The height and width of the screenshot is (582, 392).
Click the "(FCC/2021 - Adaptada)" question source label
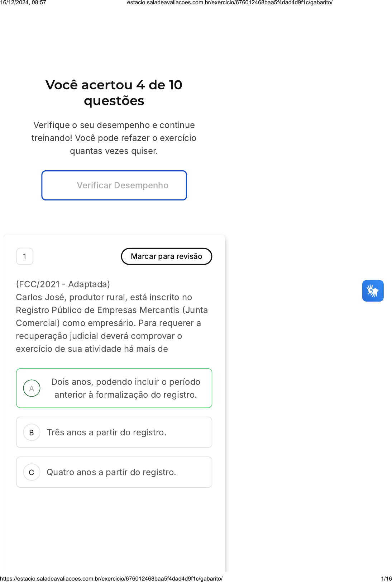(x=63, y=284)
